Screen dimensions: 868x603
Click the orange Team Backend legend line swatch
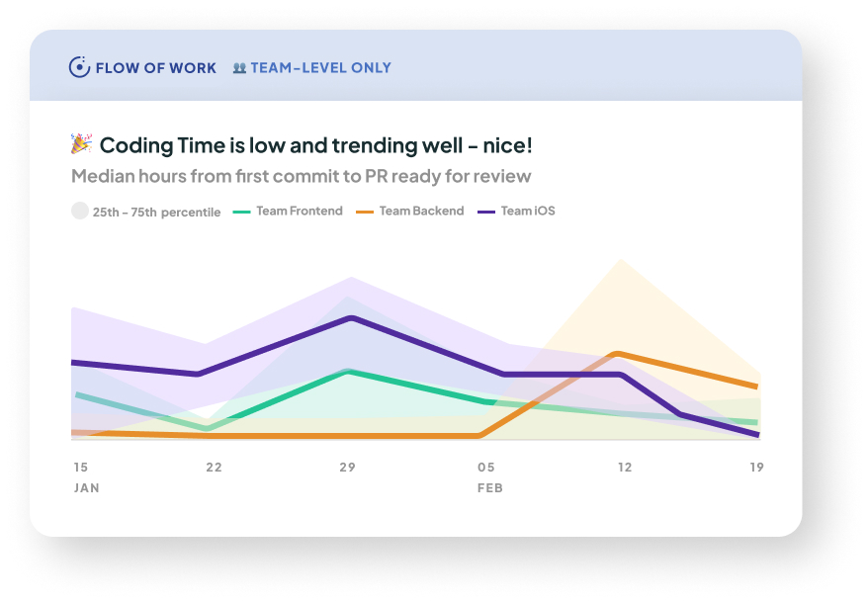tap(364, 212)
